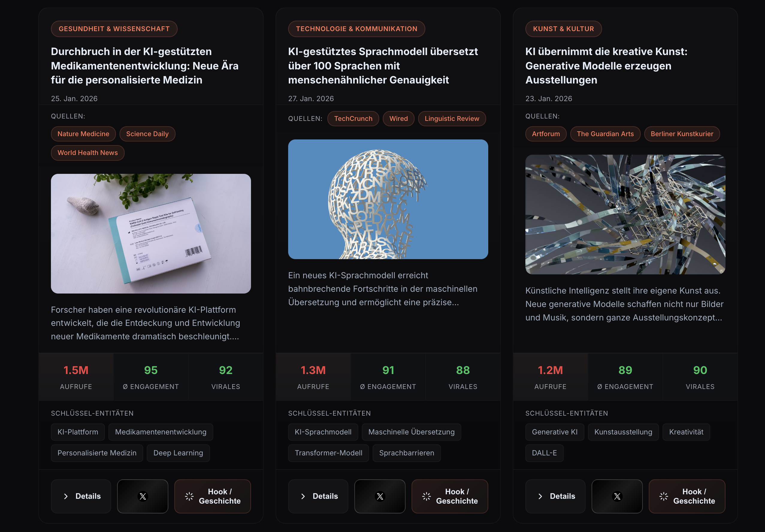Expand Details of the generative Kunst card
Viewport: 765px width, 532px height.
point(555,496)
